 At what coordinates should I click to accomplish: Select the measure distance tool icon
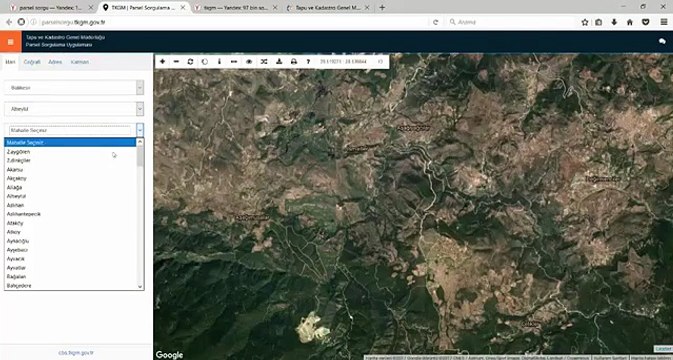(234, 62)
